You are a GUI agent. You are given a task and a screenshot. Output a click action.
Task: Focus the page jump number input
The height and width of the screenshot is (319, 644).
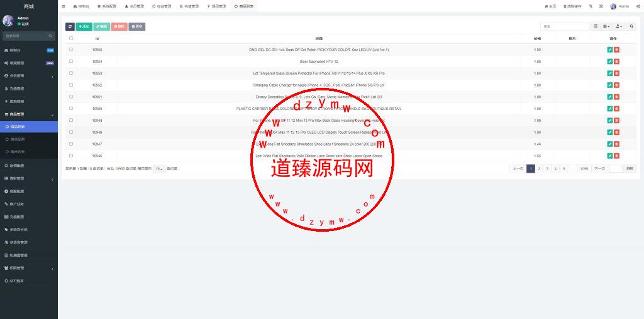click(x=616, y=169)
